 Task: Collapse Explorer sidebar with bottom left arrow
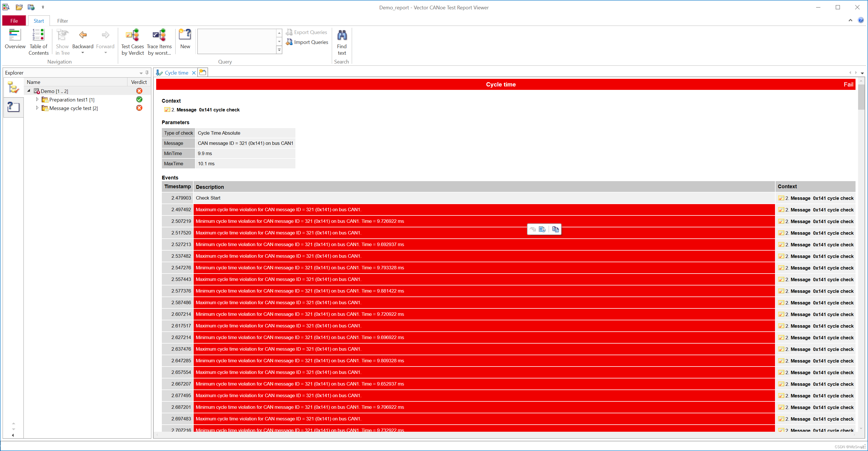(13, 435)
